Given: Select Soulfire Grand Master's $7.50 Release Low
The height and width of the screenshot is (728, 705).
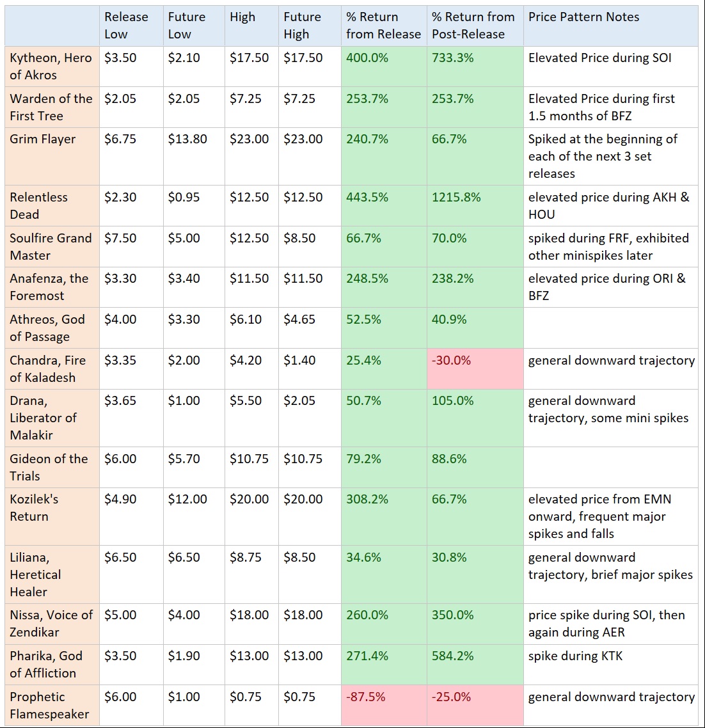Looking at the screenshot, I should 120,238.
